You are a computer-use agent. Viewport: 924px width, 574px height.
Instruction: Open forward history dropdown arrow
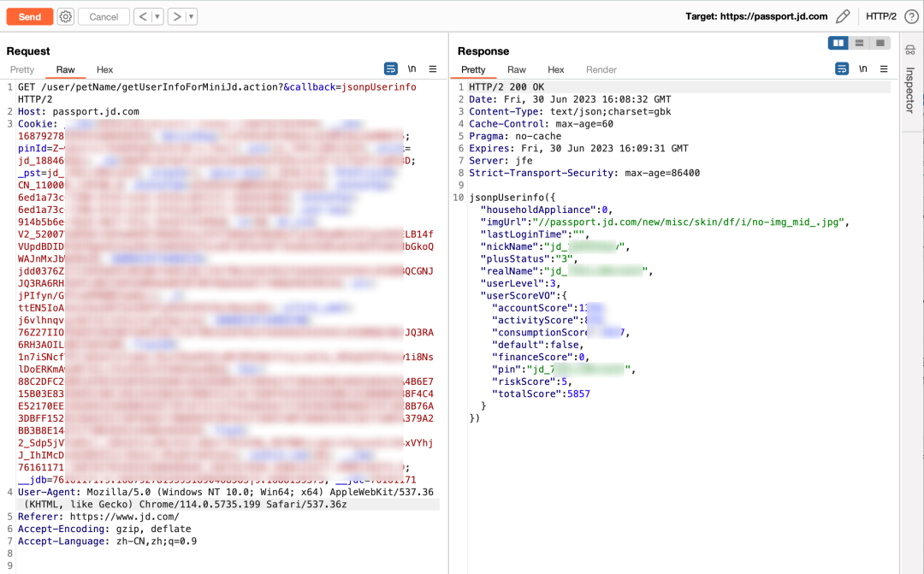(x=191, y=16)
